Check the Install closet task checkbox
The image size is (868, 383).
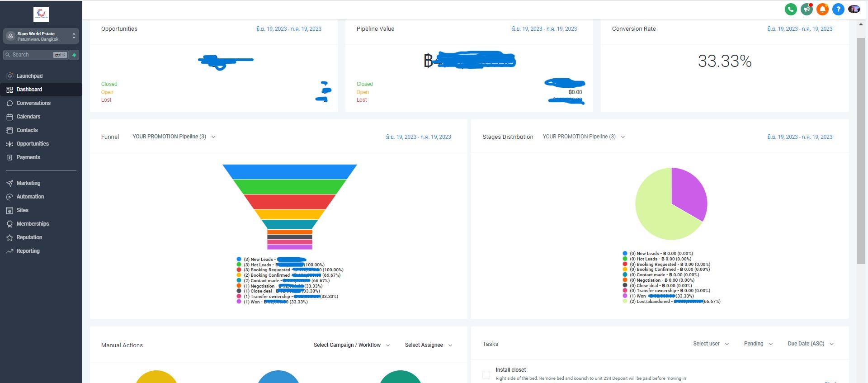(x=486, y=374)
